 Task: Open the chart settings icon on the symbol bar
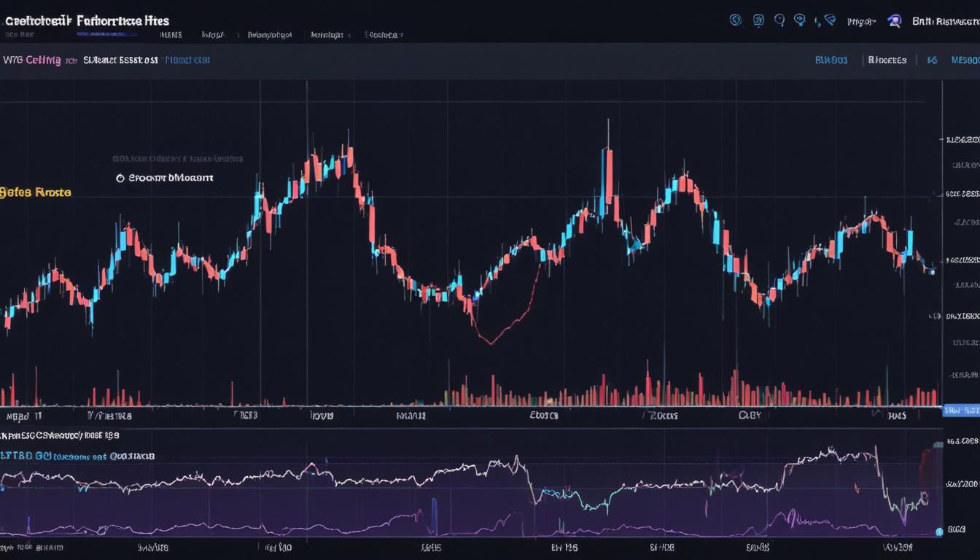point(932,60)
